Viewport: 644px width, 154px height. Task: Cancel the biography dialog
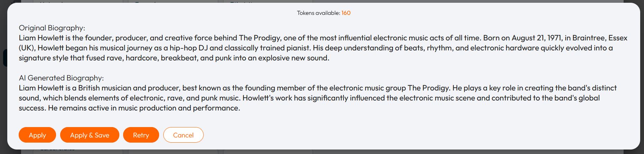tap(183, 135)
